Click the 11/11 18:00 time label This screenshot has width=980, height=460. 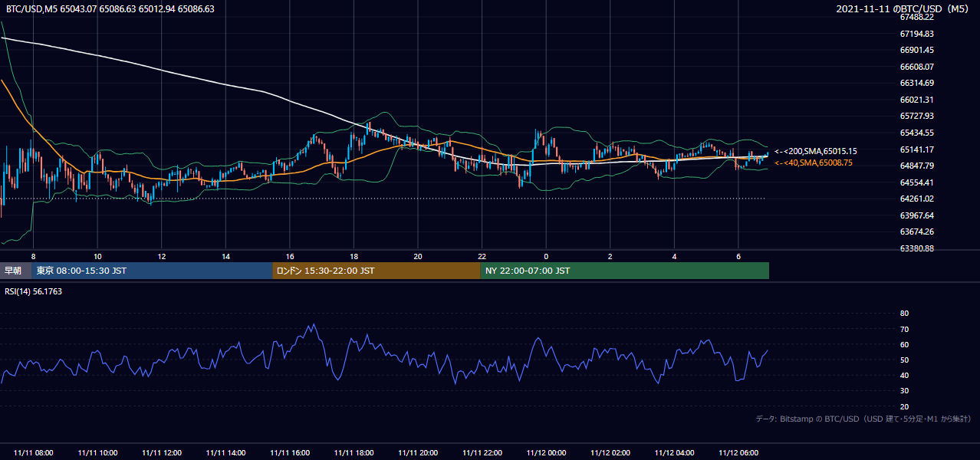pos(354,453)
